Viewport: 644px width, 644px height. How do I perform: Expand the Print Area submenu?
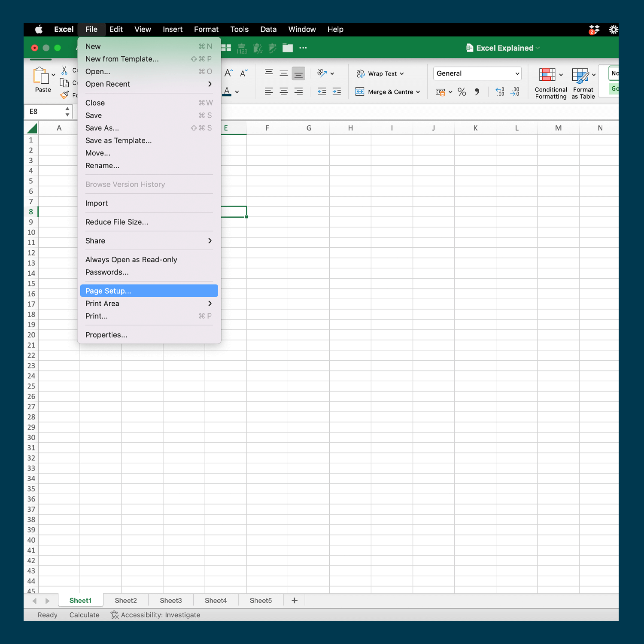coord(149,303)
